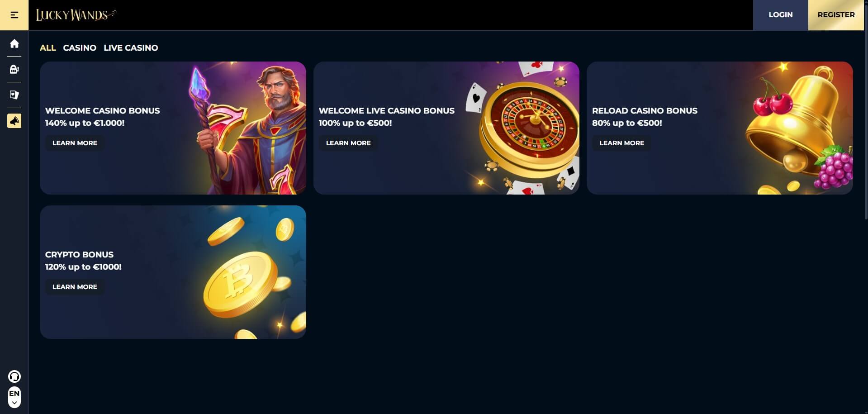Open the live casino cards icon
This screenshot has height=414, width=868.
click(x=14, y=95)
